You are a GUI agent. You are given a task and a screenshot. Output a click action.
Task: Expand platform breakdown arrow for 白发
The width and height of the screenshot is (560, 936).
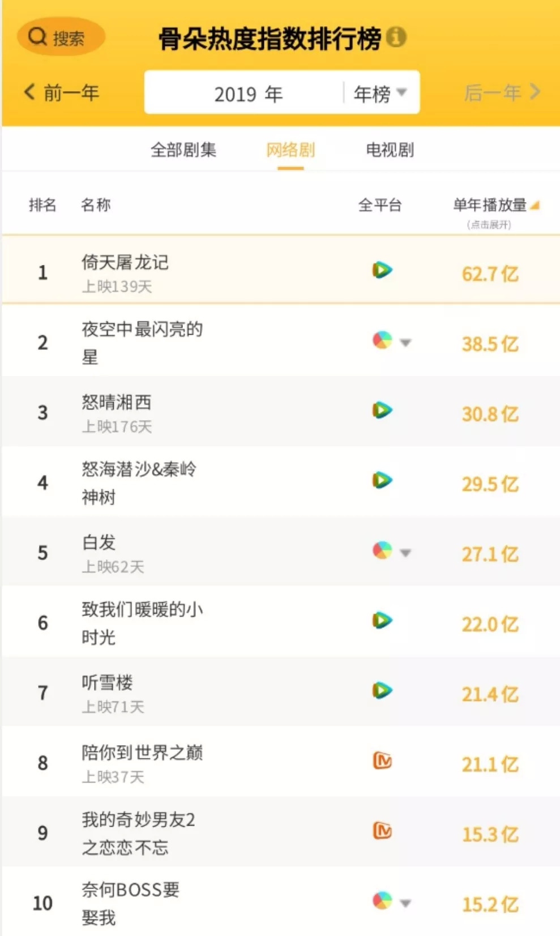(x=405, y=552)
